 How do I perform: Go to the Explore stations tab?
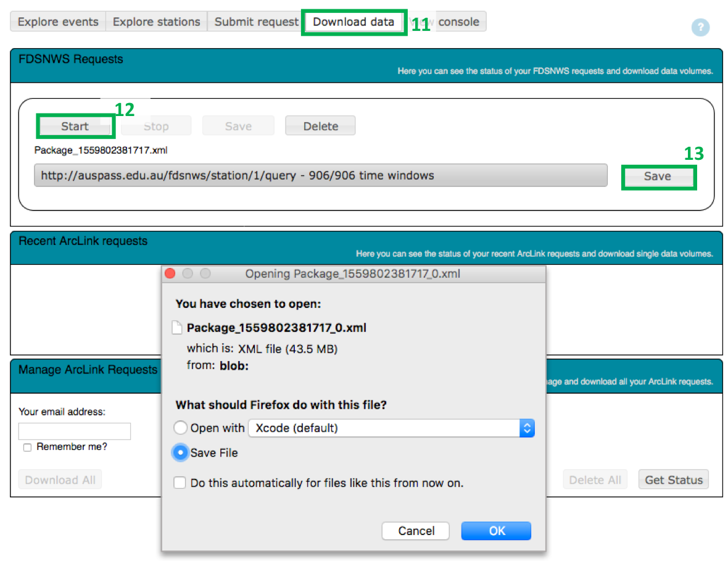pyautogui.click(x=156, y=22)
